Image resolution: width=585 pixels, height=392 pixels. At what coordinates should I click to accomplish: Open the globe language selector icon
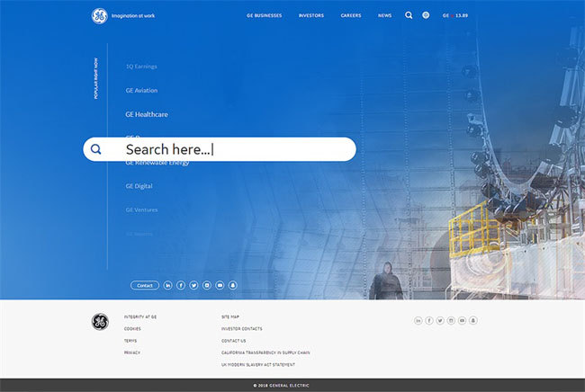(x=426, y=15)
